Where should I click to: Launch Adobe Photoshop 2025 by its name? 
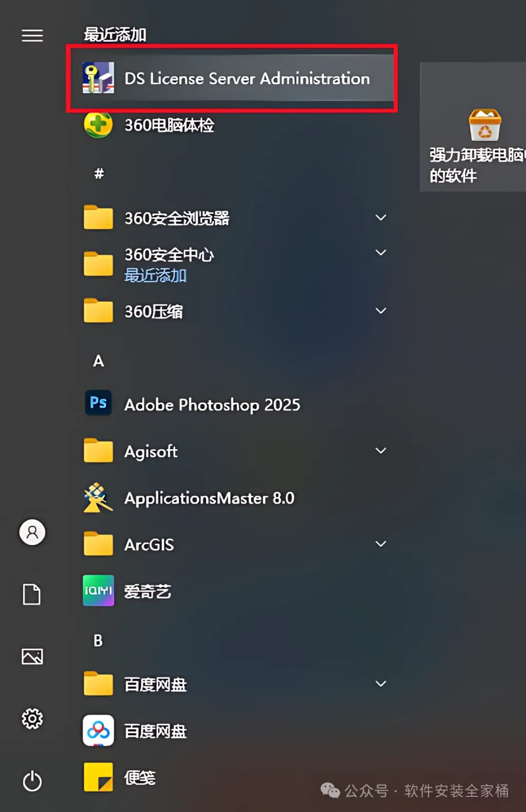(212, 405)
